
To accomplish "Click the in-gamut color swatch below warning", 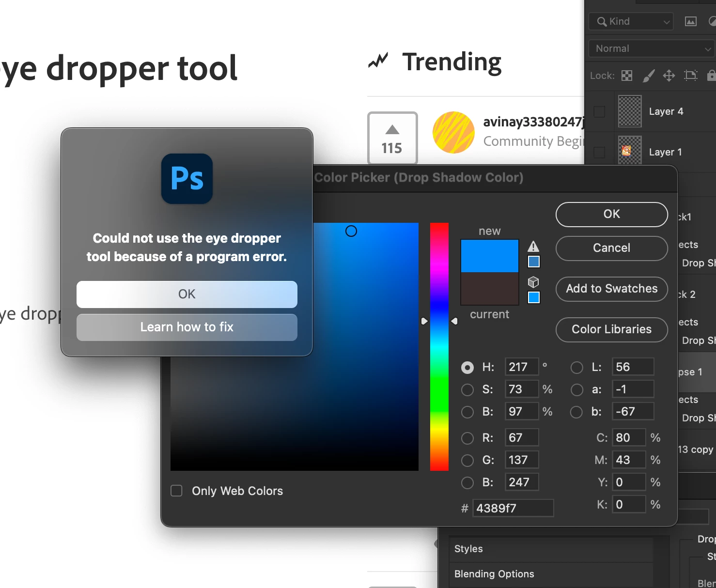I will coord(533,262).
